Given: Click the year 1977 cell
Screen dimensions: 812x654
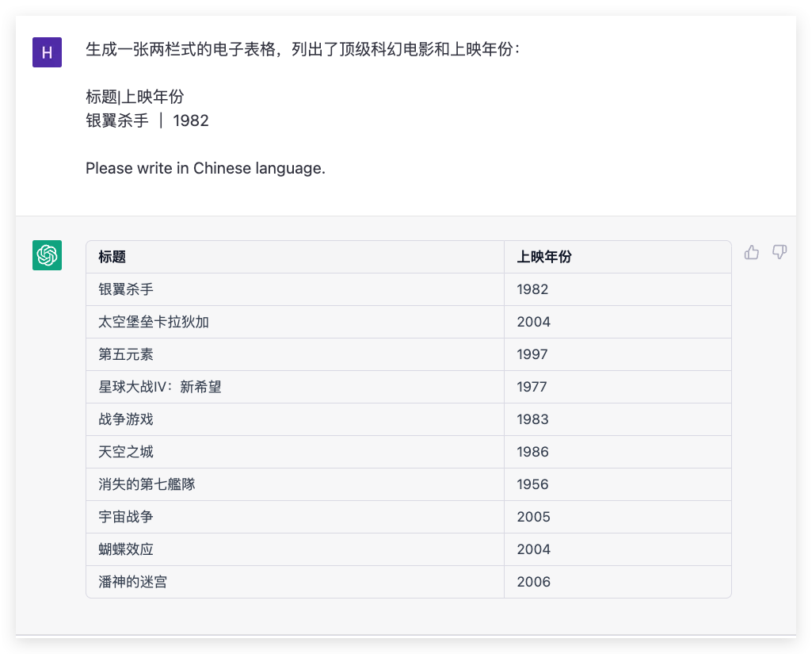Looking at the screenshot, I should [x=618, y=387].
